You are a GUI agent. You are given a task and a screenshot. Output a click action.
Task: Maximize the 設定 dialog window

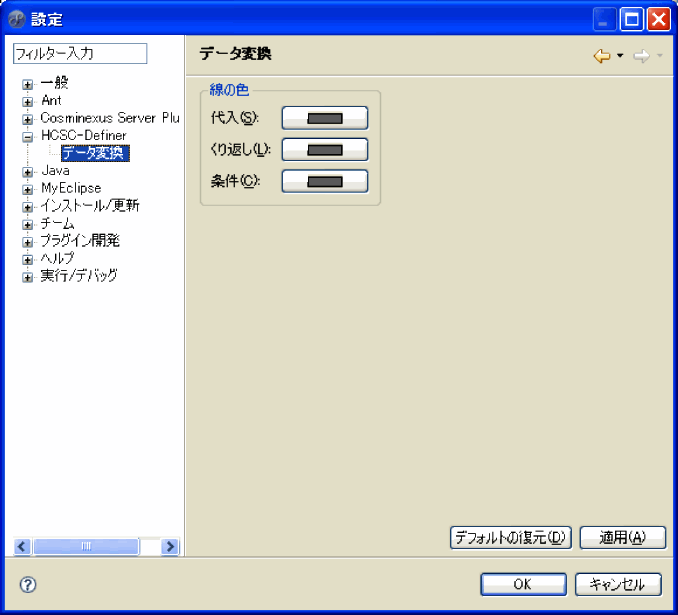pos(632,19)
